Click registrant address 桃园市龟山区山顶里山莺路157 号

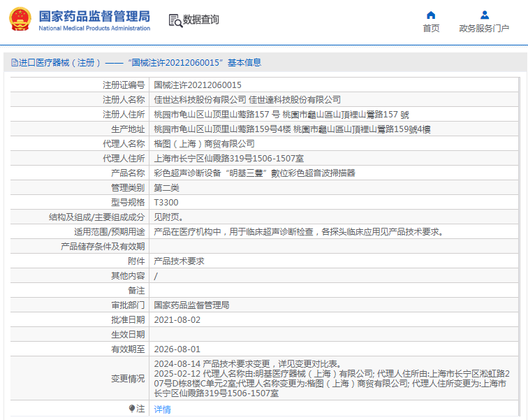coord(217,115)
